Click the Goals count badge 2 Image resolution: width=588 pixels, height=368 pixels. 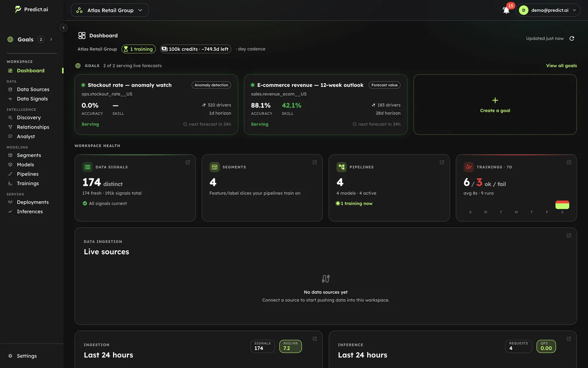pyautogui.click(x=41, y=39)
